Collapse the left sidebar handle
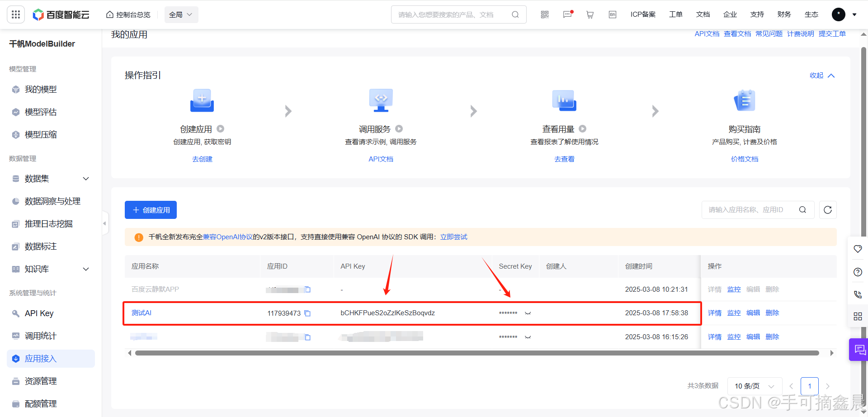Screen dimensions: 868x417 pos(105,223)
